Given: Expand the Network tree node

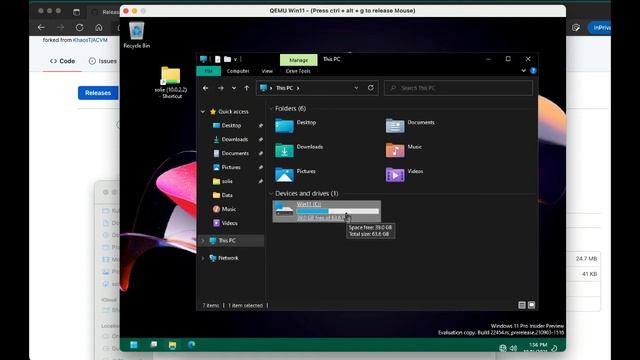Looking at the screenshot, I should pos(203,258).
